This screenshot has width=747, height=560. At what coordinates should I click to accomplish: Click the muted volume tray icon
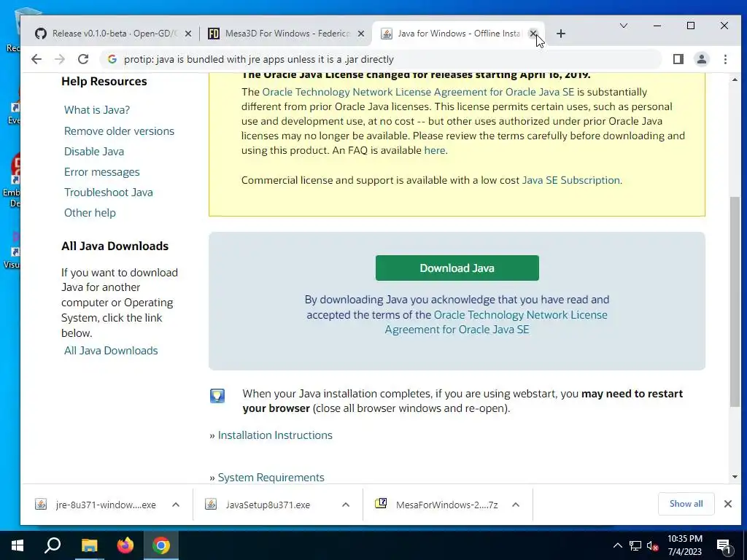pyautogui.click(x=652, y=545)
